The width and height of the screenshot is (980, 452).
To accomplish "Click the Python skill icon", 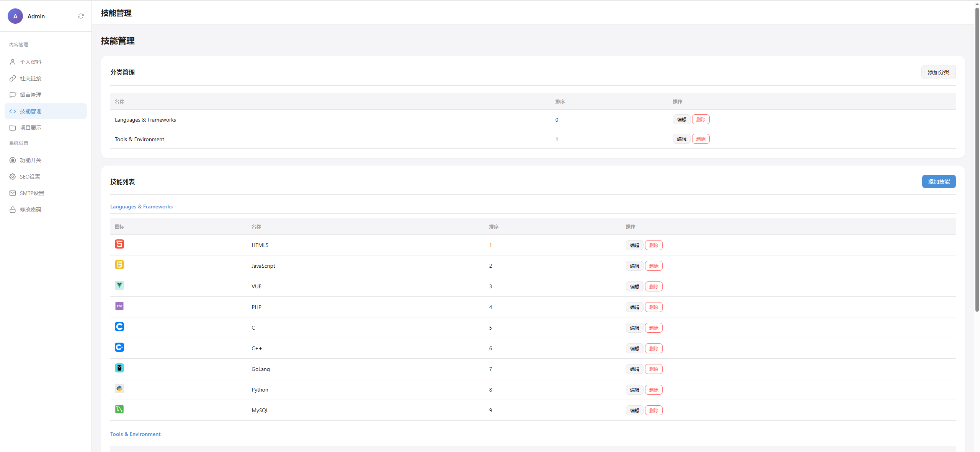I will [x=119, y=389].
